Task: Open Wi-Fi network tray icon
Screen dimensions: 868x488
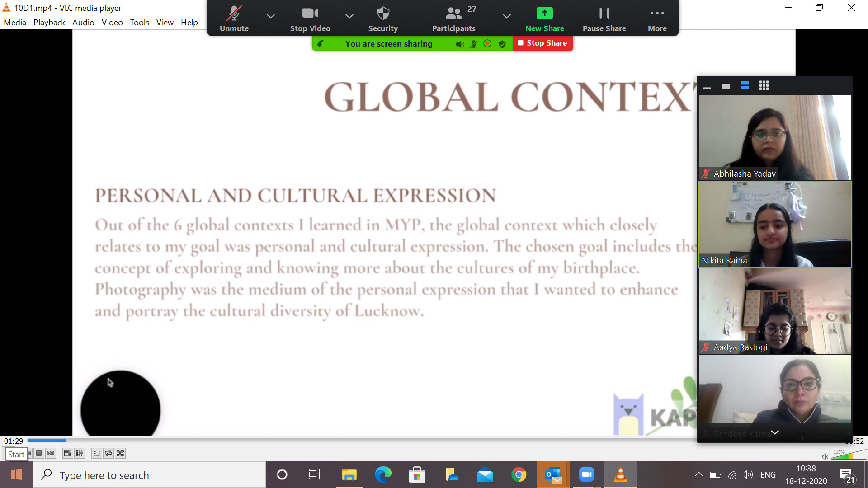Action: pos(732,474)
